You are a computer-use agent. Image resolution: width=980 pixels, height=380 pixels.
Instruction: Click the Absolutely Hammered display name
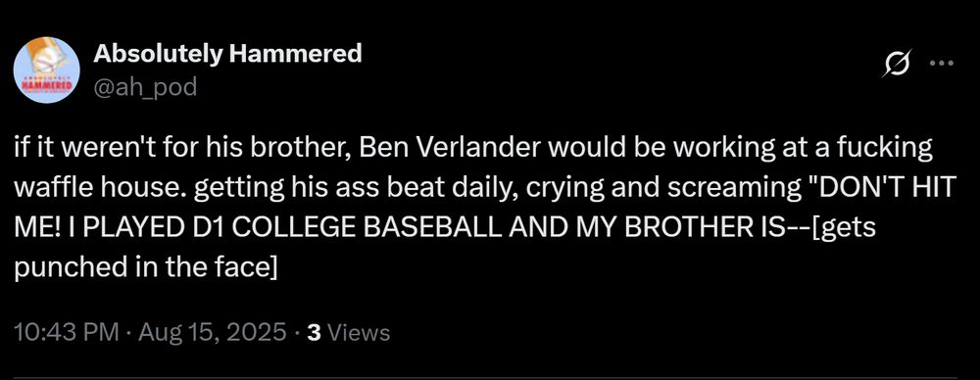[227, 55]
